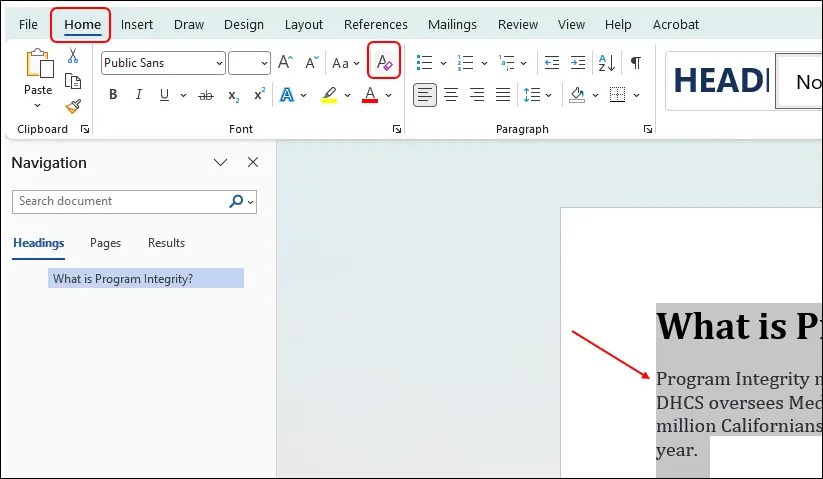Insert a bulleted list
The image size is (823, 479).
click(x=424, y=63)
